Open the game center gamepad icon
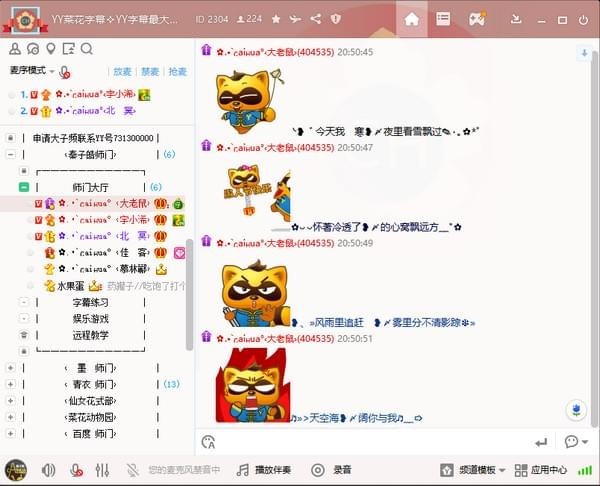 coord(477,19)
